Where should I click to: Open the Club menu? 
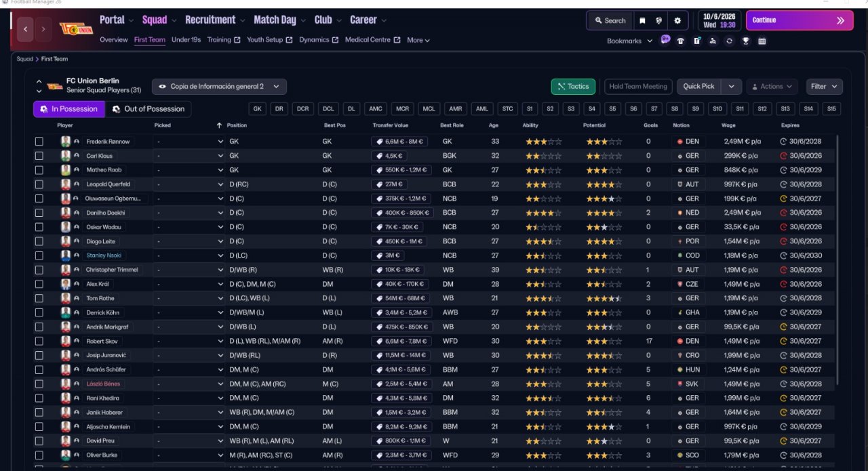(x=328, y=20)
